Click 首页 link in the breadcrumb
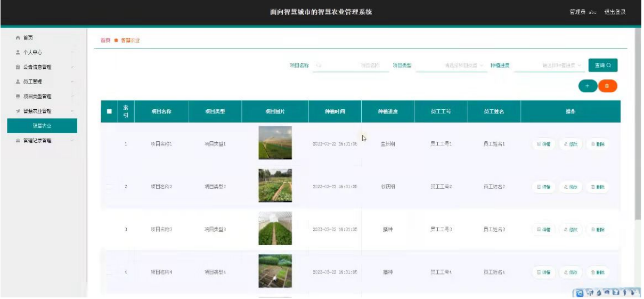 [x=105, y=41]
